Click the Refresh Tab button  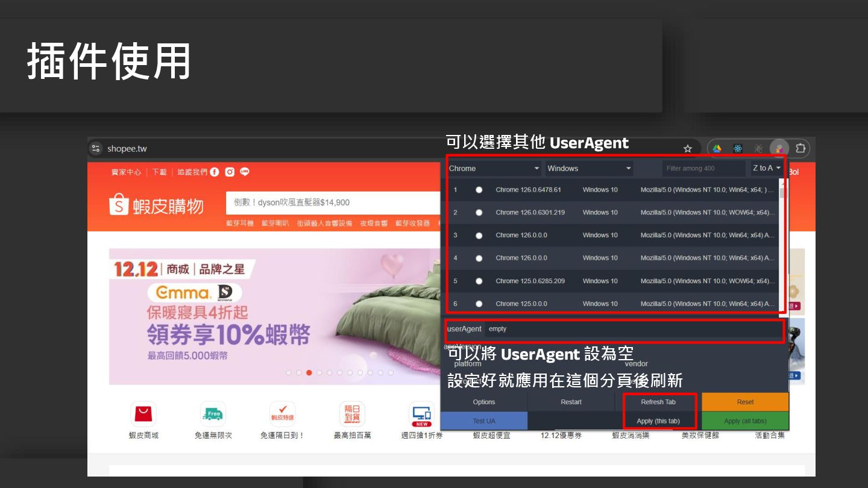[658, 402]
